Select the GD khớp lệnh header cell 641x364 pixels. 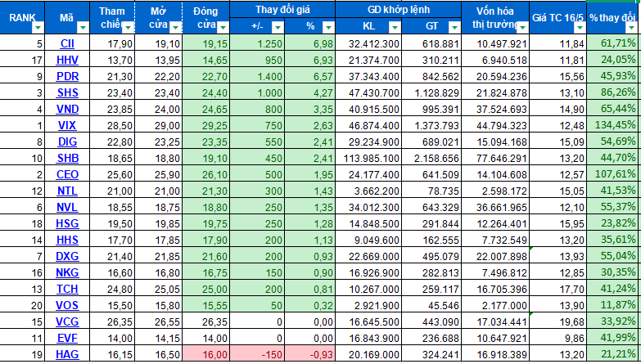click(398, 10)
